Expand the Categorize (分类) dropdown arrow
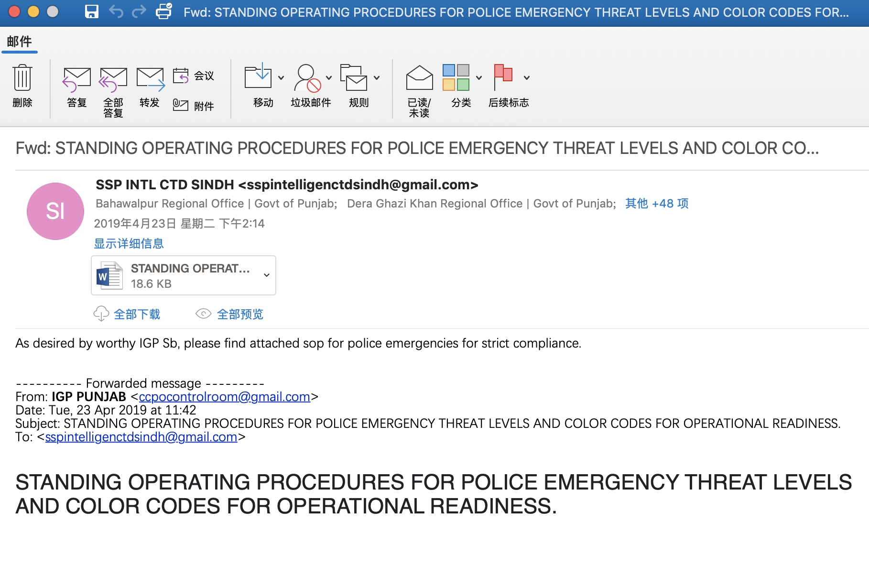The height and width of the screenshot is (588, 869). pos(479,77)
